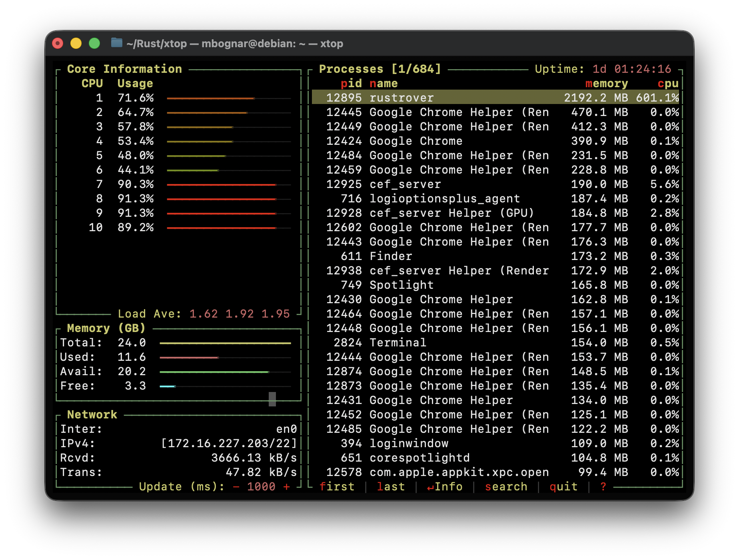Select the cef_server Helper (GPU) row
739x560 pixels.
click(495, 213)
